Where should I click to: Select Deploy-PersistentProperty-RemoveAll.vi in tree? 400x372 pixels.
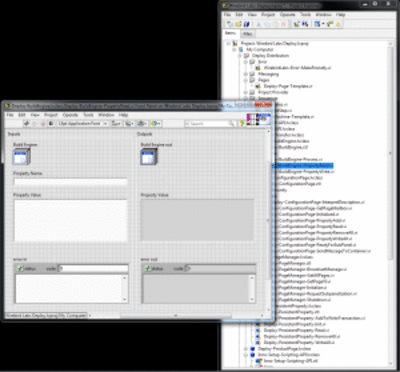point(302,336)
